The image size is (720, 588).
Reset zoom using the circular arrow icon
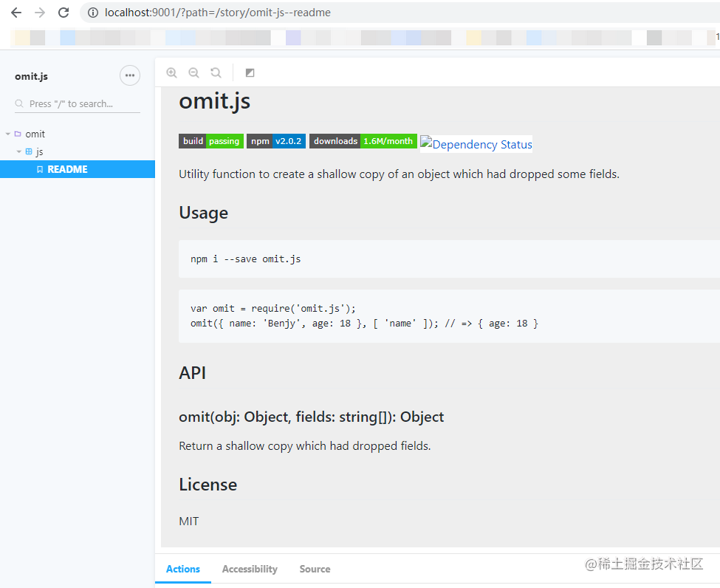[x=215, y=72]
